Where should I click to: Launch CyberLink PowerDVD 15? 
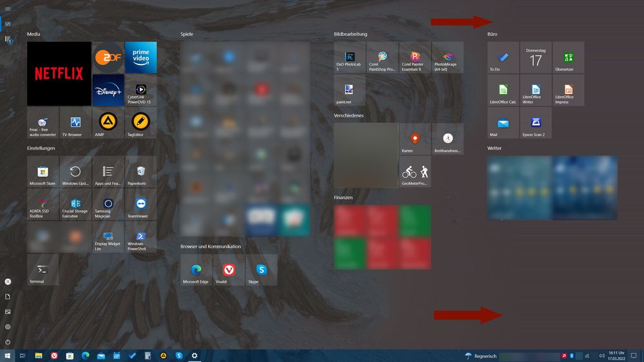click(141, 90)
